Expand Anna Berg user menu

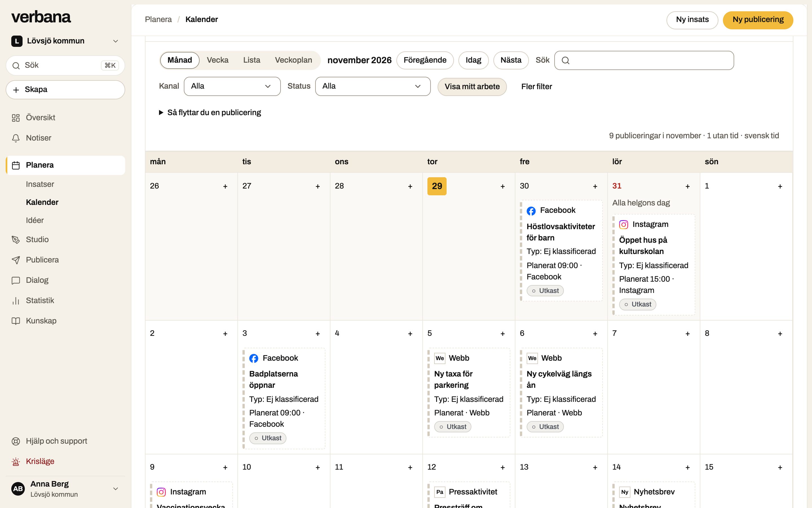click(65, 489)
